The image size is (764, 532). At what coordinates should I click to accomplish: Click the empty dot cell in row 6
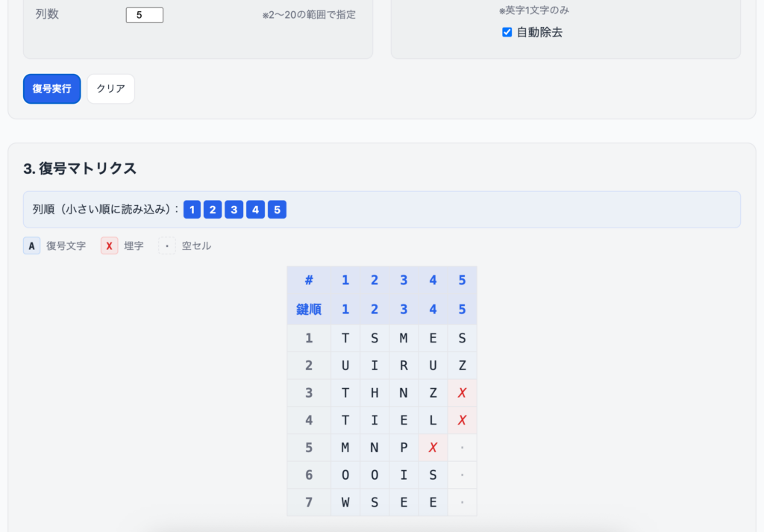pos(462,475)
